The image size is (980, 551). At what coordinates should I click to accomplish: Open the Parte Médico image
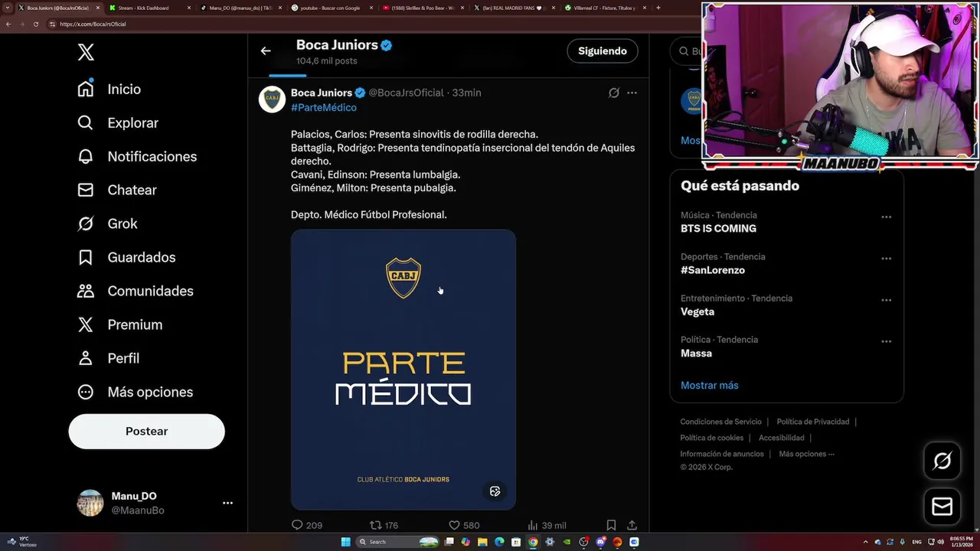403,370
